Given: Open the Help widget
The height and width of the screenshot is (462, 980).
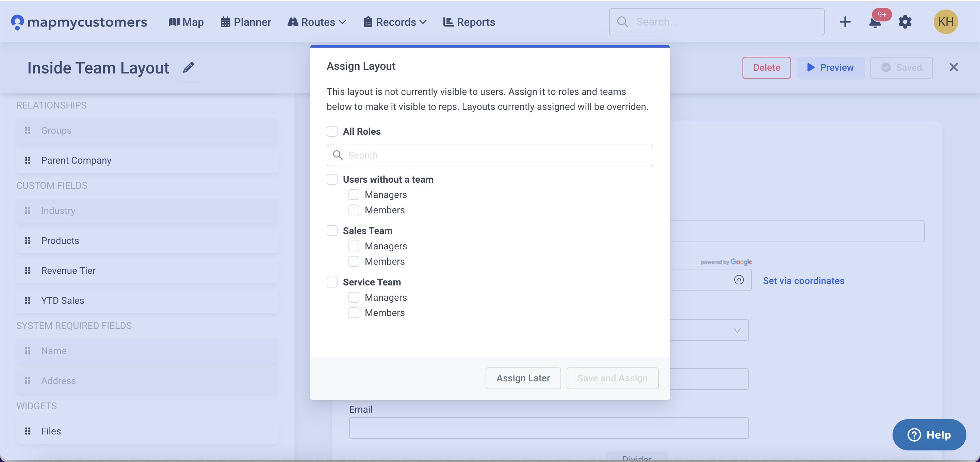Looking at the screenshot, I should click(929, 435).
